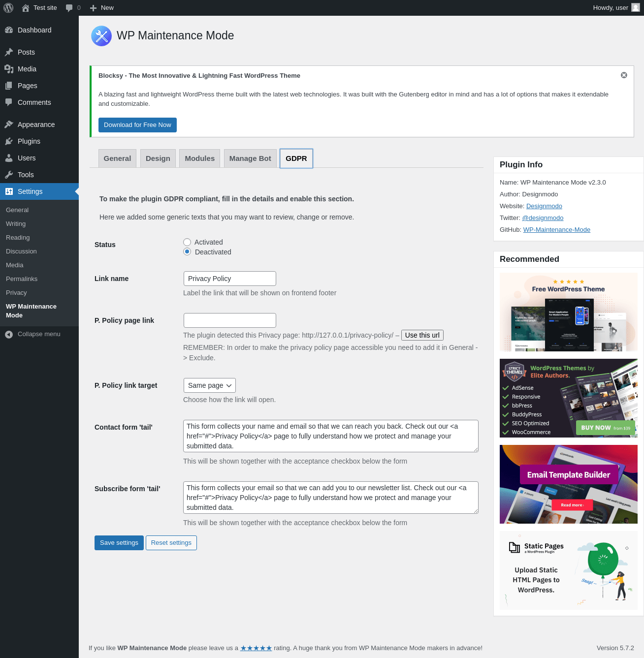Viewport: 644px width, 658px height.
Task: Click the Reset settings button
Action: (171, 543)
